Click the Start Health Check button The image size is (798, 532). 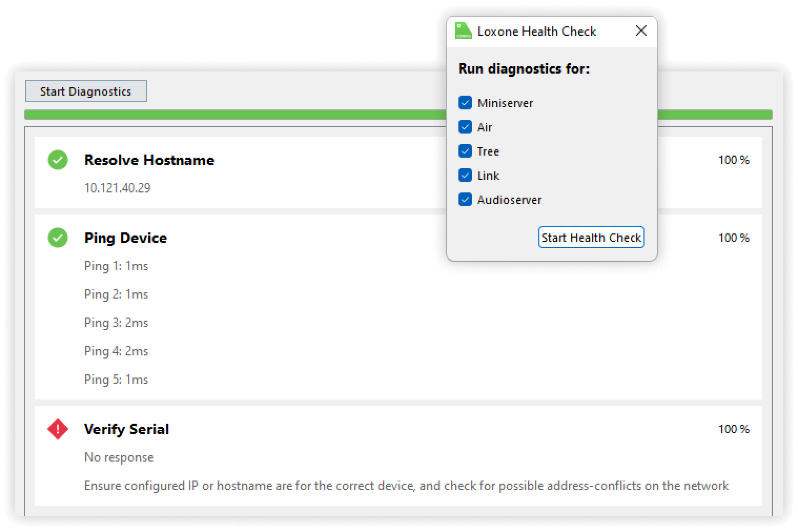(x=591, y=238)
